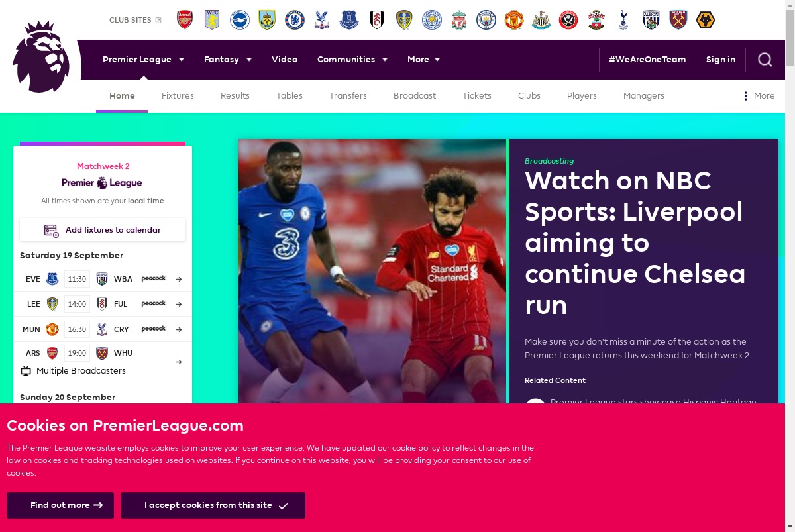The height and width of the screenshot is (532, 795).
Task: Click the arrow on the EVE vs WBA fixture
Action: coord(178,279)
